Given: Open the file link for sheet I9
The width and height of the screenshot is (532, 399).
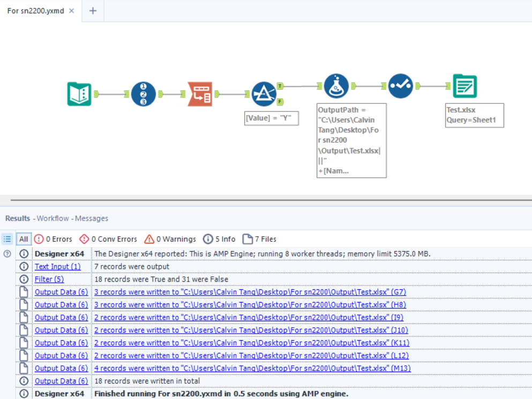Looking at the screenshot, I should 249,317.
